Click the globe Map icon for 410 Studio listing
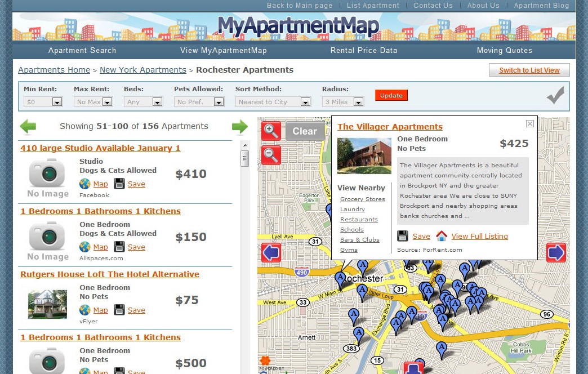588x374 pixels. tap(84, 184)
